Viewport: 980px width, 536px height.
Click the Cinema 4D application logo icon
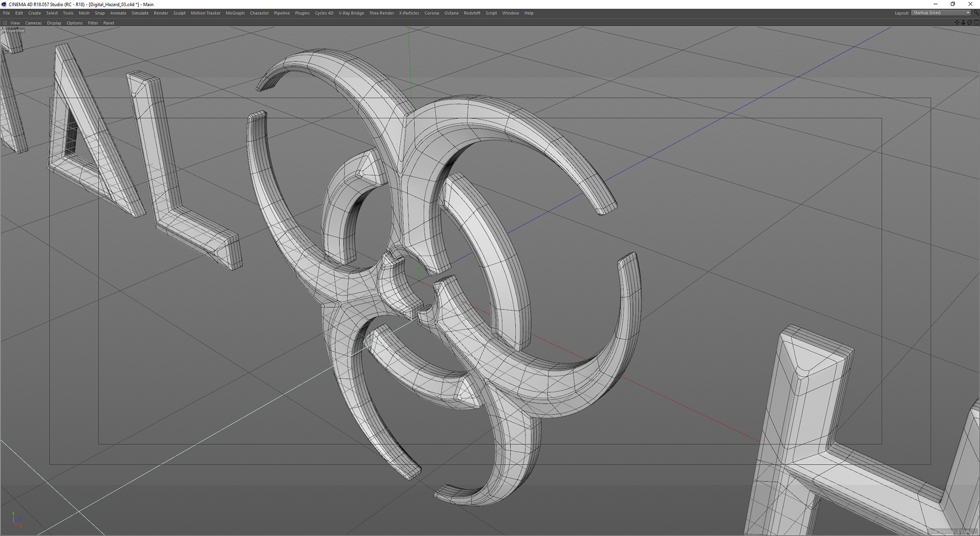(x=4, y=4)
